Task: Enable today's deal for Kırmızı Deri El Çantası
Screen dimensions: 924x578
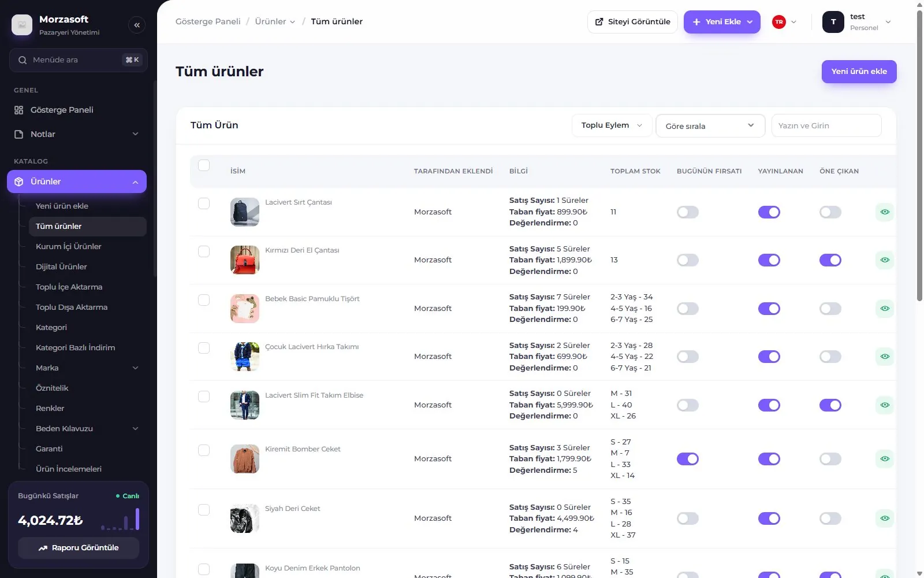Action: click(x=688, y=260)
